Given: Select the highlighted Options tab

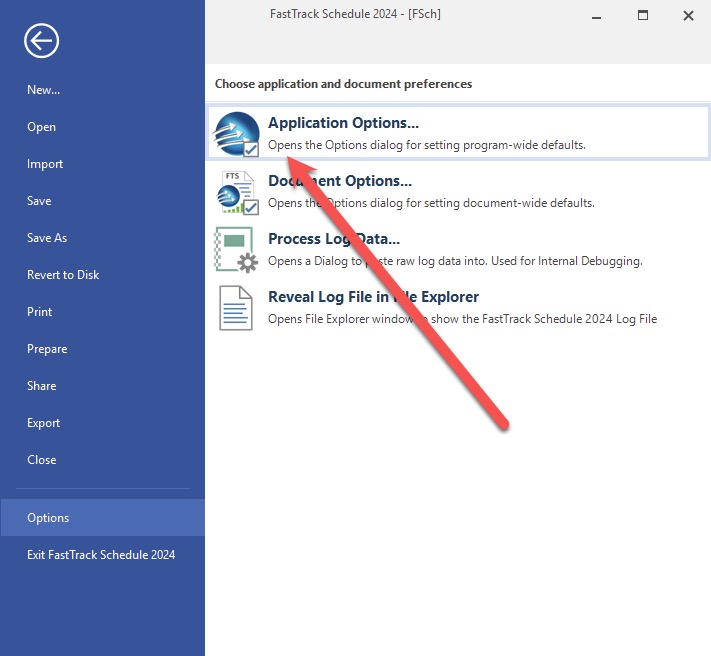Looking at the screenshot, I should 48,518.
